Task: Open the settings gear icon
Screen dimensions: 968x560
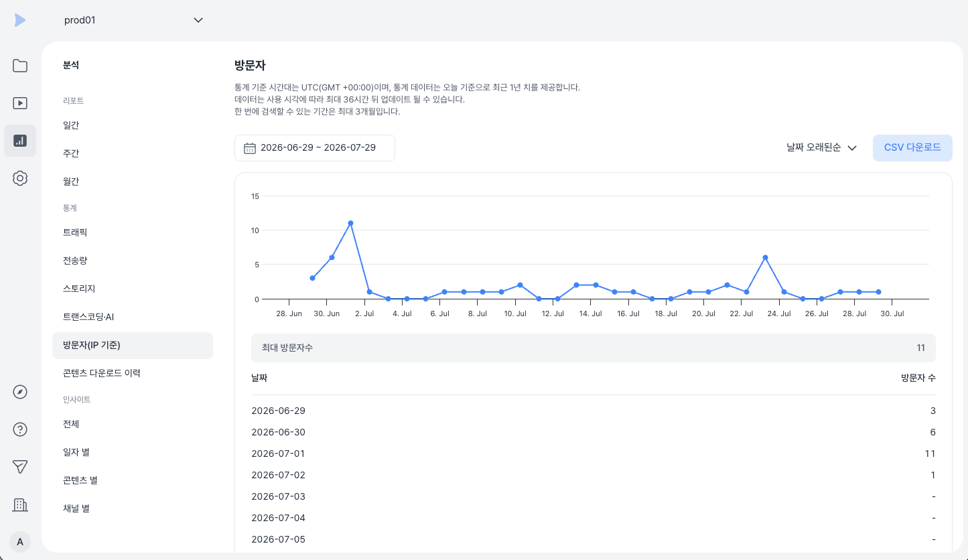Action: click(x=20, y=178)
